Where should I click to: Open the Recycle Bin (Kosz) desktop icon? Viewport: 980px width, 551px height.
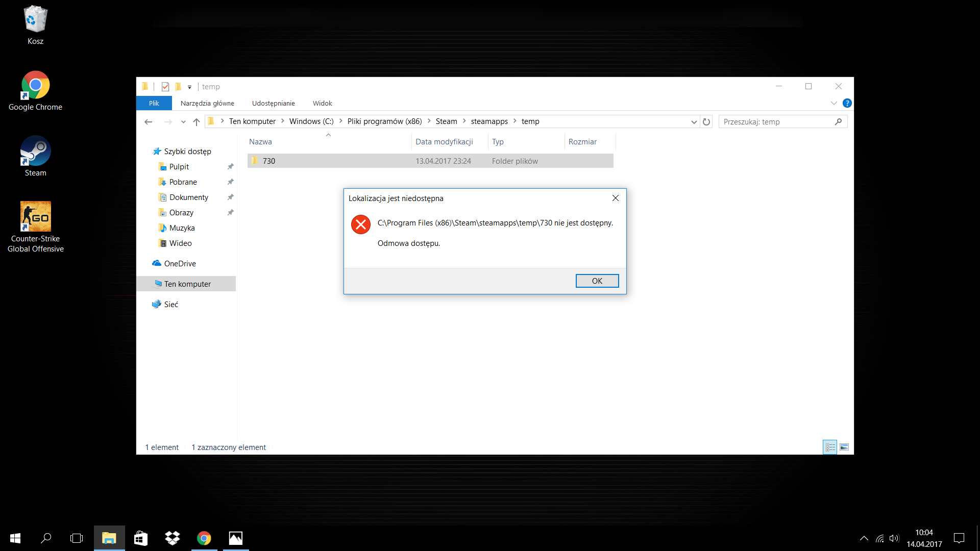pyautogui.click(x=35, y=26)
